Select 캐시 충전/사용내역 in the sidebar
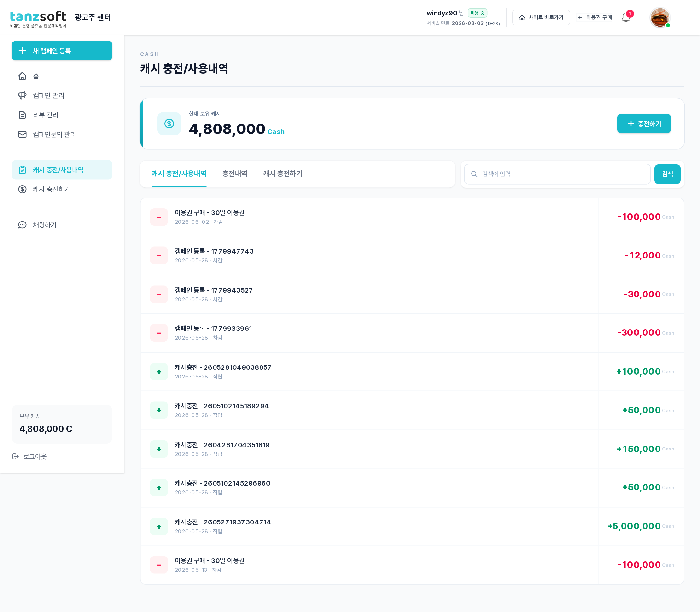Screen dimensions: 700x612 (x=62, y=170)
